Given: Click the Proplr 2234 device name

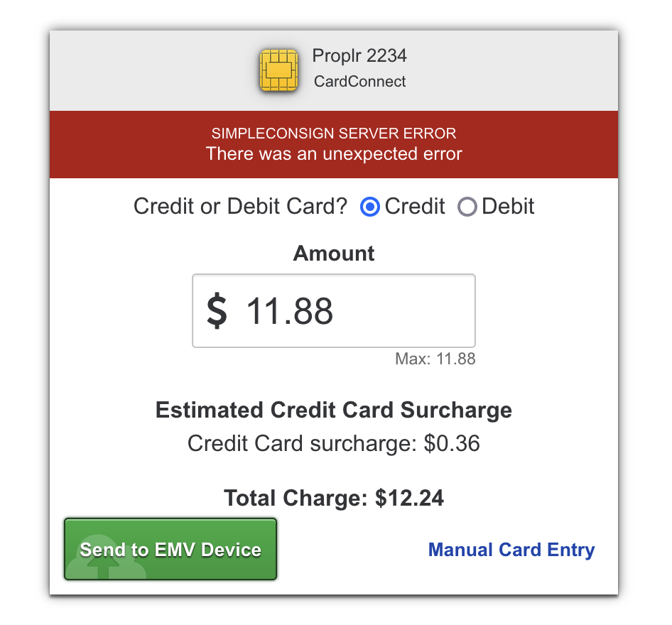Looking at the screenshot, I should click(359, 55).
